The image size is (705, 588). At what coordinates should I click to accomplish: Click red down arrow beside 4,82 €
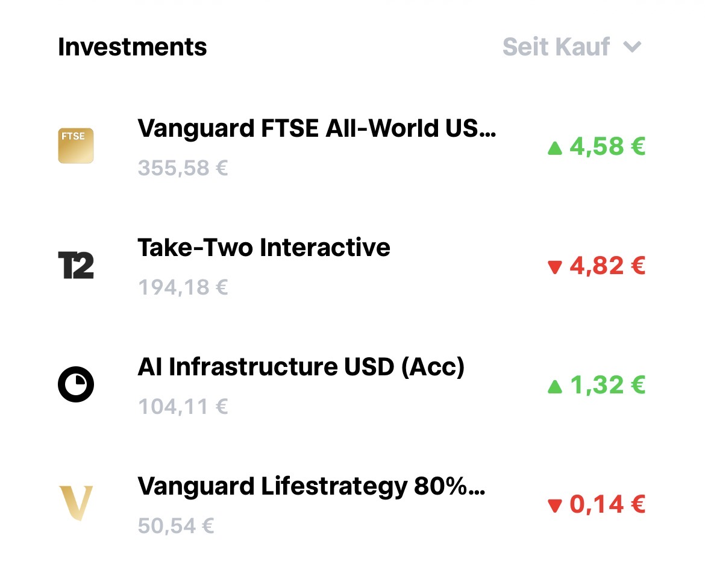tap(554, 267)
